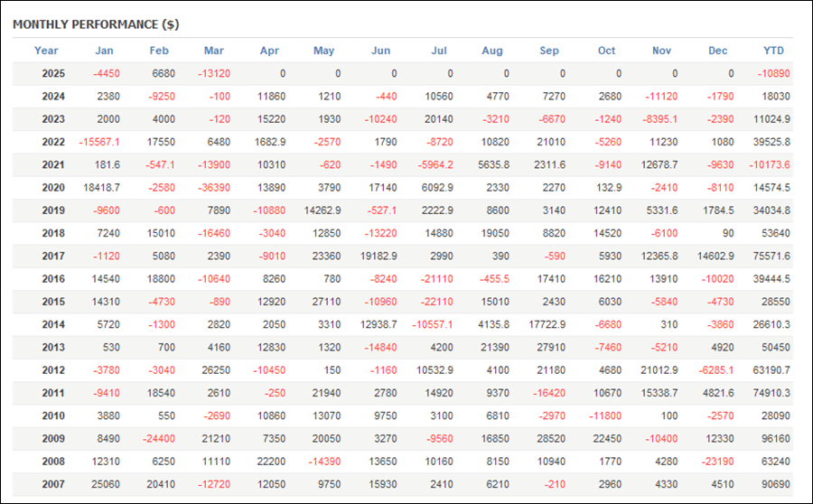Screen dimensions: 813x504
Task: Select the 2025 year row label
Action: [53, 74]
